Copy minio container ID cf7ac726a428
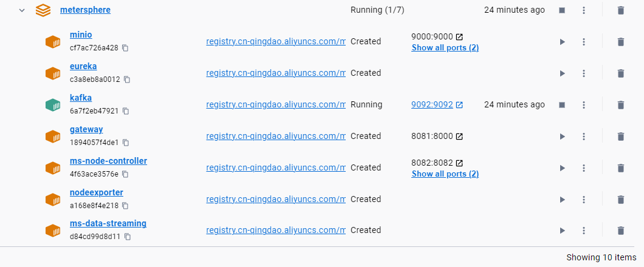The image size is (644, 267). (126, 48)
